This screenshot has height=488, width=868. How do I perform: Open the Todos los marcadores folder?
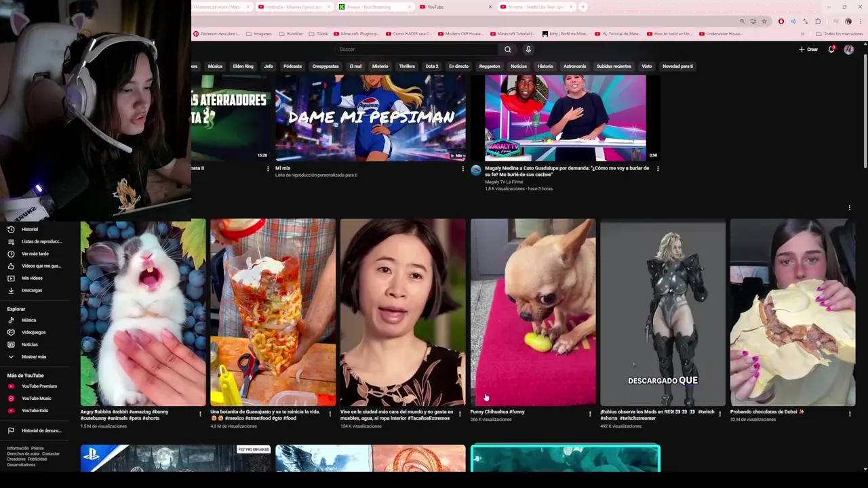point(840,33)
